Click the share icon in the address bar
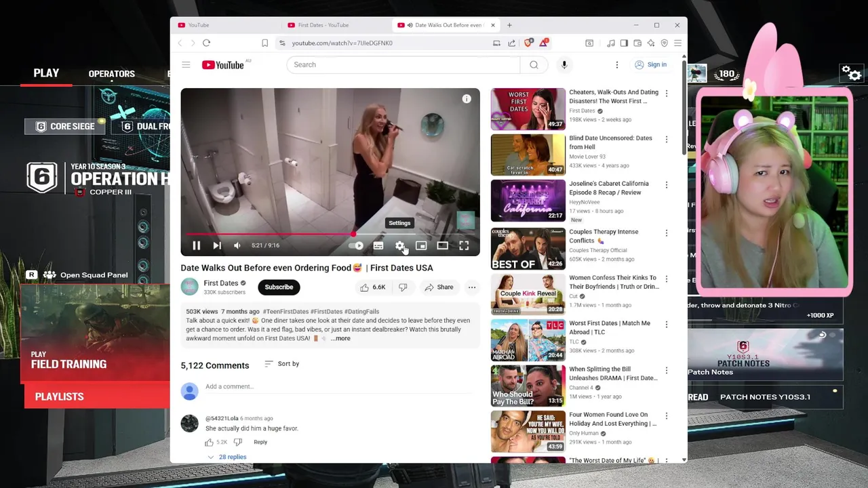Image resolution: width=868 pixels, height=488 pixels. point(511,43)
